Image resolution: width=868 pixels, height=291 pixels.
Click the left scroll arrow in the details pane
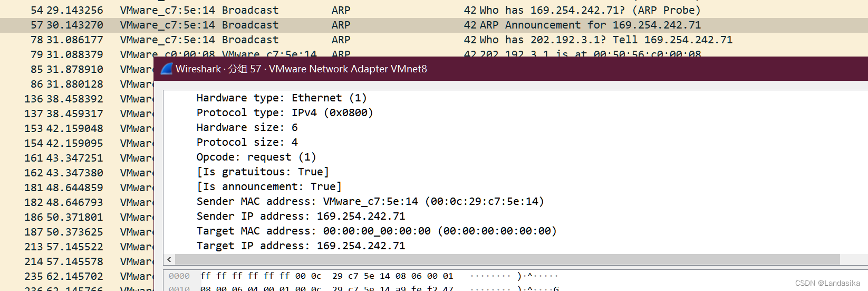click(x=169, y=259)
